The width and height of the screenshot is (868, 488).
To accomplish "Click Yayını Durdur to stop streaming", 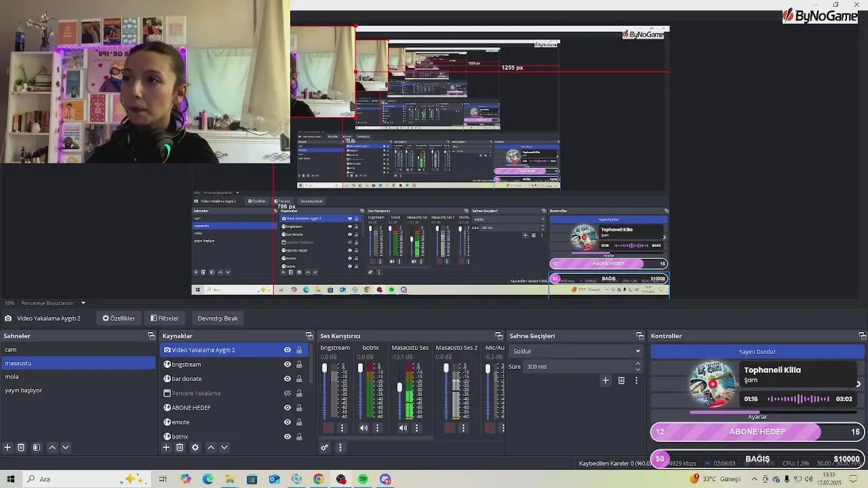I will [757, 352].
